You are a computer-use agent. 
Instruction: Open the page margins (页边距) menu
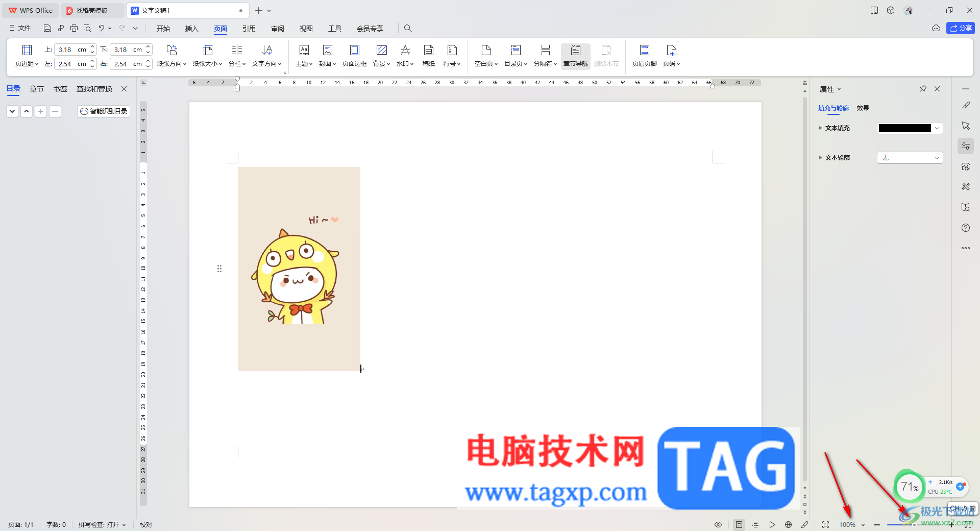pos(27,56)
